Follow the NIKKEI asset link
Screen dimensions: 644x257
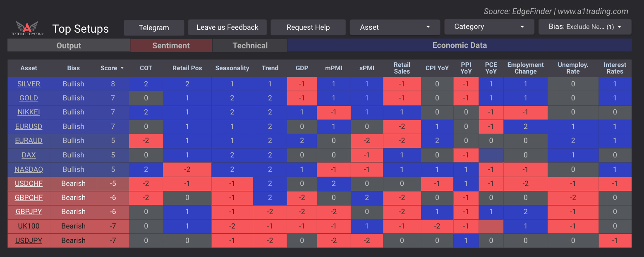tap(29, 112)
